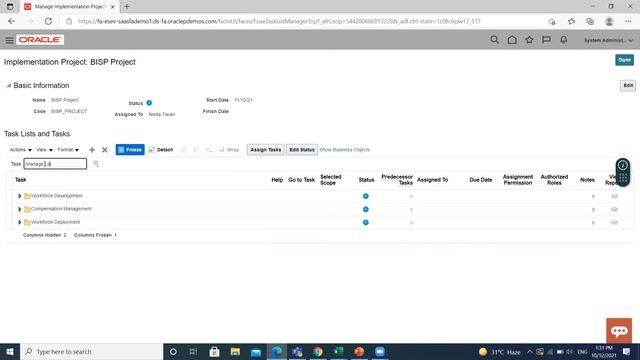This screenshot has width=640, height=360.
Task: Open View Reports icon for Workforce Development
Action: click(614, 196)
